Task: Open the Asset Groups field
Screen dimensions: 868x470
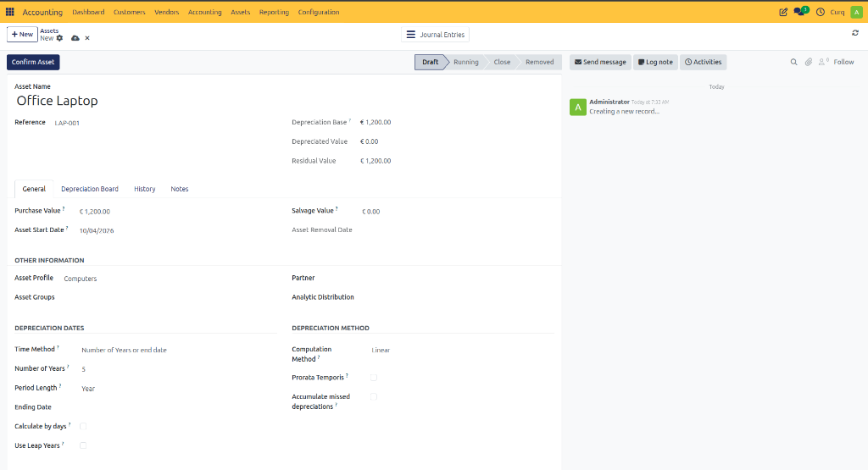Action: coord(169,297)
